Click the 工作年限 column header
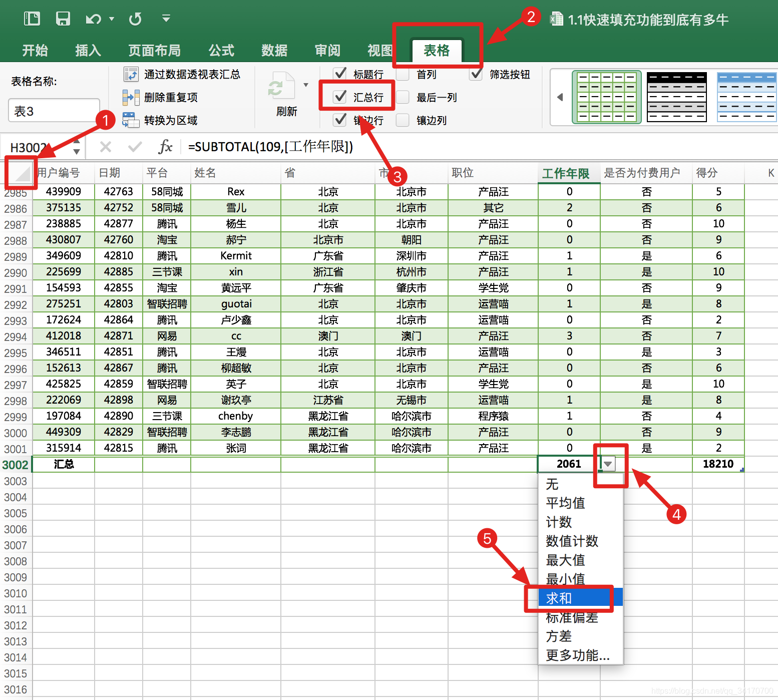Image resolution: width=778 pixels, height=700 pixels. pos(569,173)
